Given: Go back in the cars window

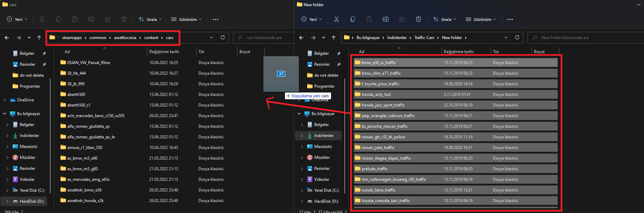Looking at the screenshot, I should (7, 38).
